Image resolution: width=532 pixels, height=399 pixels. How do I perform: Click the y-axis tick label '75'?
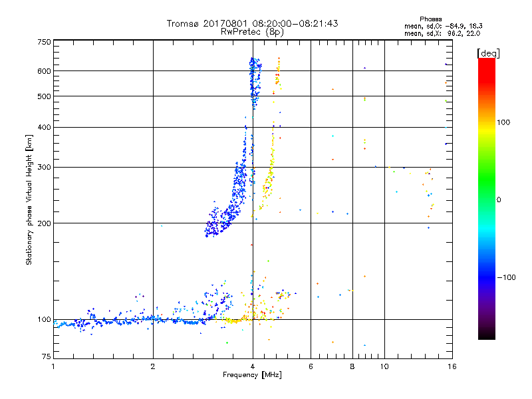(47, 356)
